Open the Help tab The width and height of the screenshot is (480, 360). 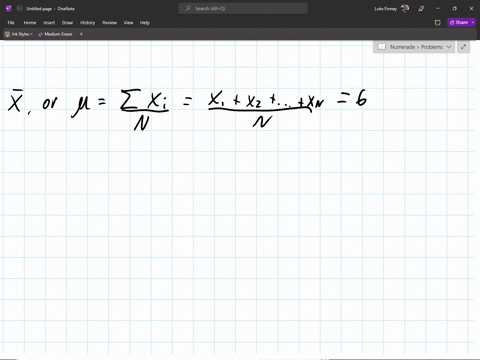[145, 23]
